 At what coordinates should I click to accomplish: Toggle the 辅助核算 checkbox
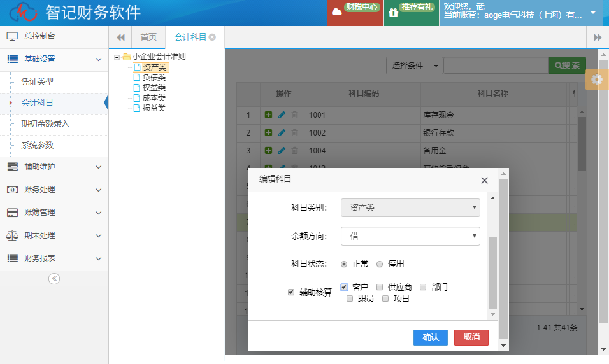pyautogui.click(x=291, y=292)
